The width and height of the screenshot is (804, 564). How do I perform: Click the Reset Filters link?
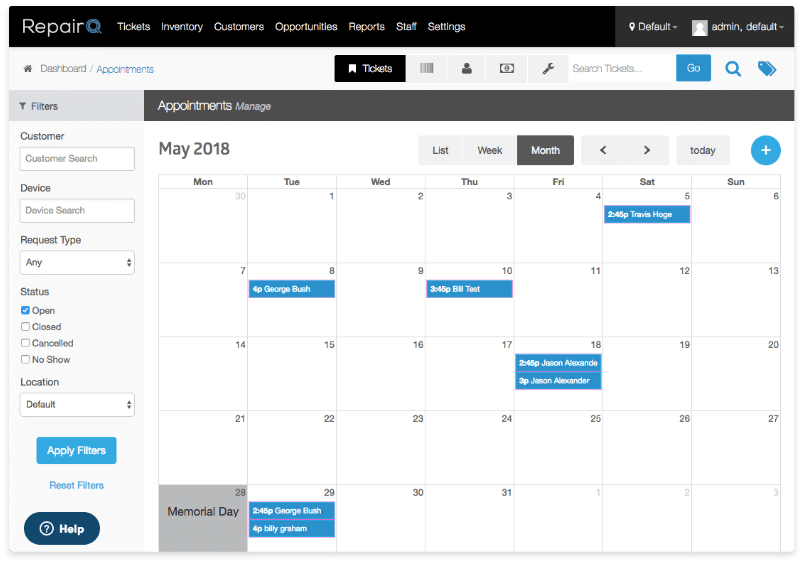click(76, 486)
